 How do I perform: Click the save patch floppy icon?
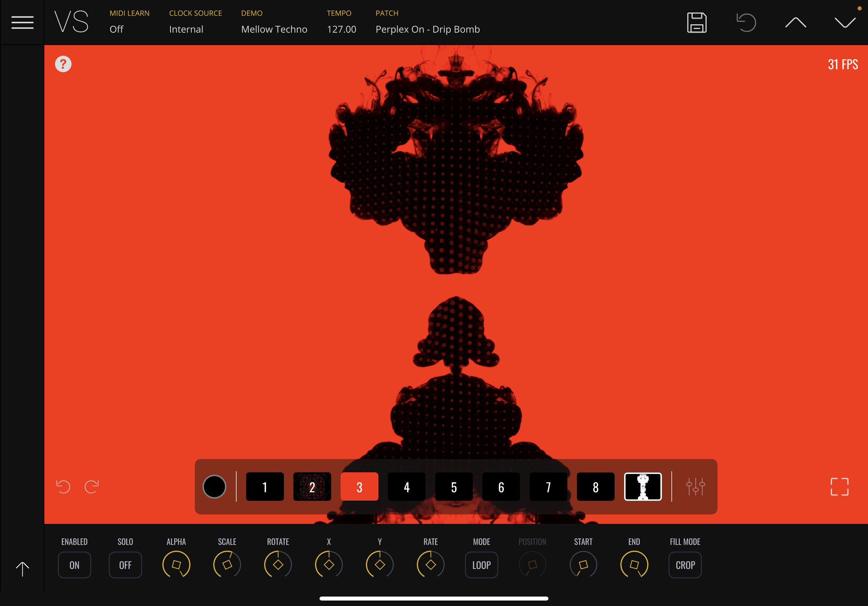click(x=696, y=23)
